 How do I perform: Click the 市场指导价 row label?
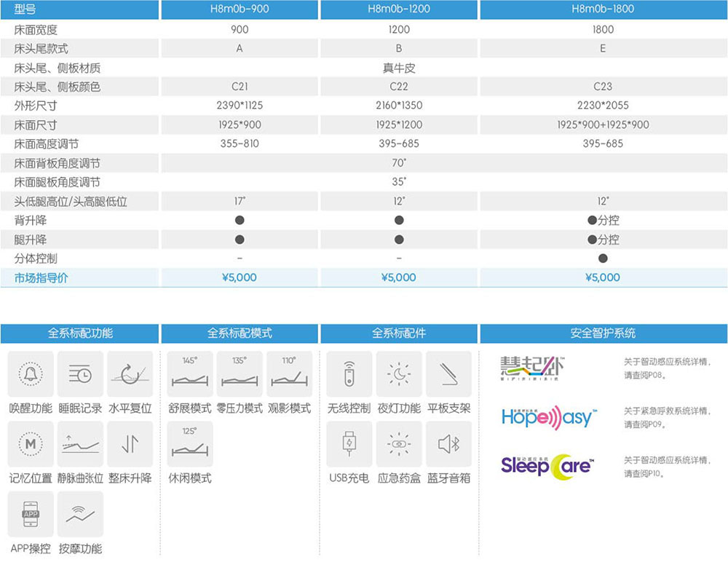coord(41,278)
